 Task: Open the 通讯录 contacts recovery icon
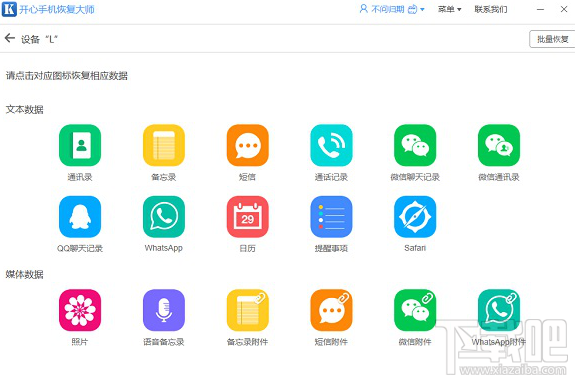point(80,145)
